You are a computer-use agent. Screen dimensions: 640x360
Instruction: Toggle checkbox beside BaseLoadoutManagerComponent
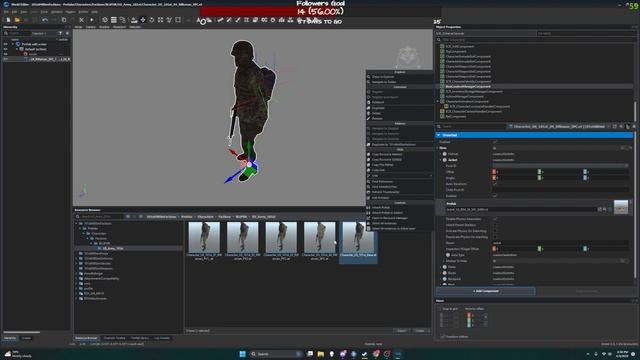click(x=442, y=87)
